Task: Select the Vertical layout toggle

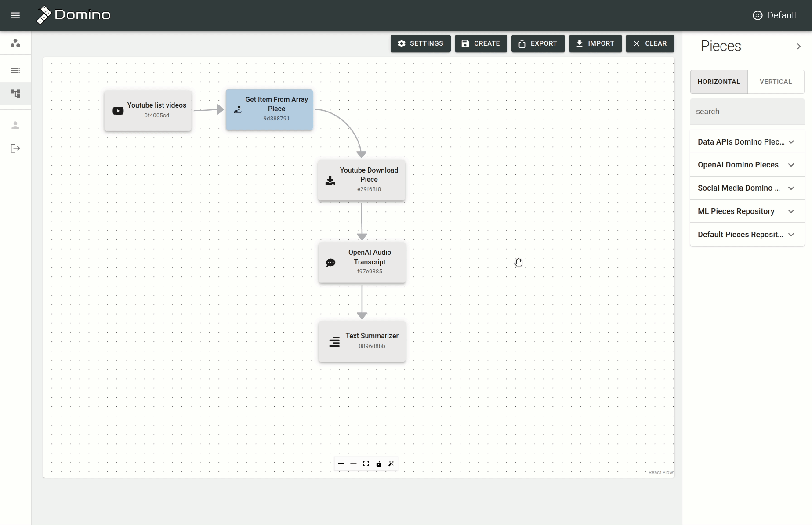Action: click(x=776, y=82)
